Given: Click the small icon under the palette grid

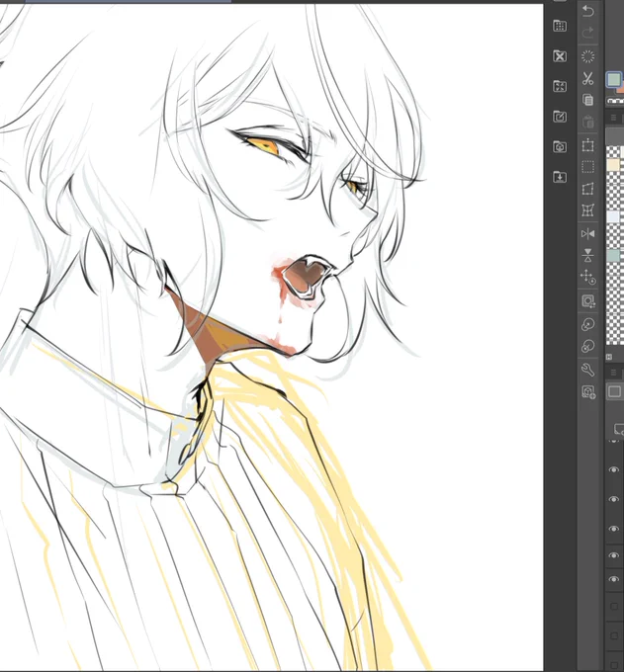Looking at the screenshot, I should (609, 357).
